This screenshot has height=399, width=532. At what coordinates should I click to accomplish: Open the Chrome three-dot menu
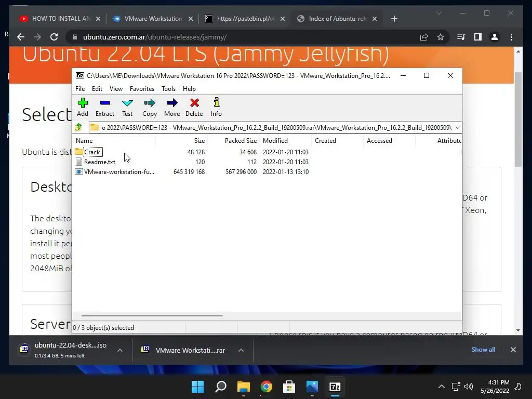[x=511, y=37]
